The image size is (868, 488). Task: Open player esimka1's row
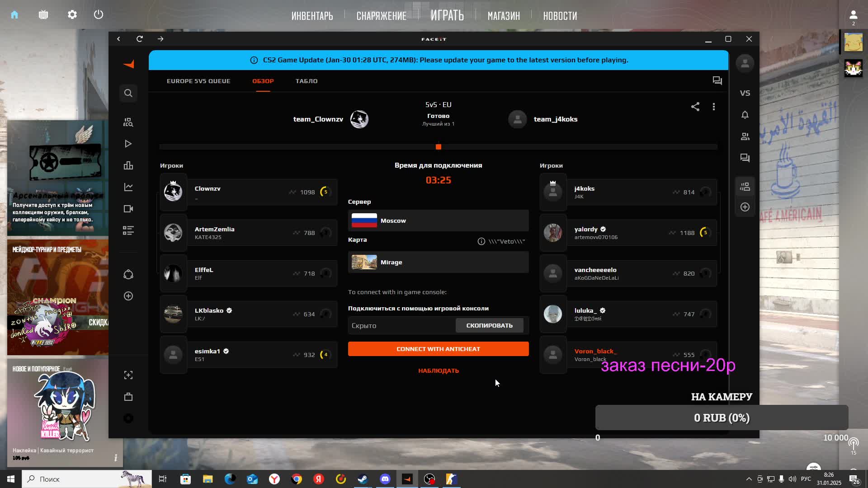pyautogui.click(x=249, y=355)
